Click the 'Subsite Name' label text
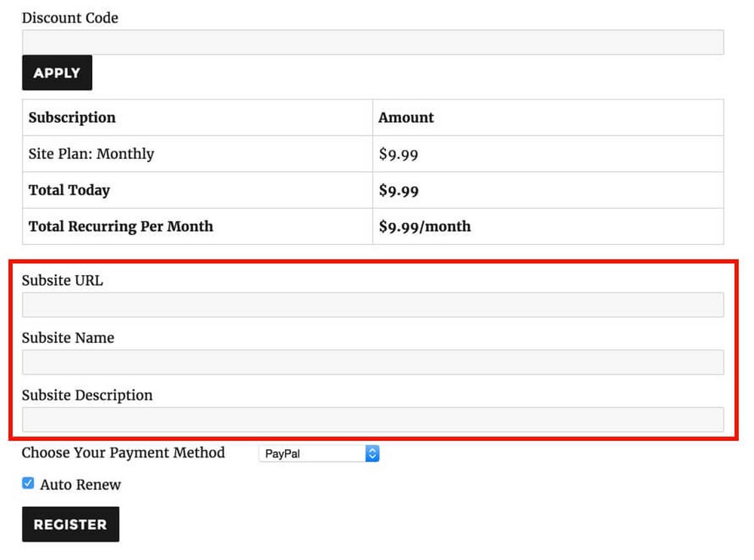The height and width of the screenshot is (560, 754). point(68,338)
